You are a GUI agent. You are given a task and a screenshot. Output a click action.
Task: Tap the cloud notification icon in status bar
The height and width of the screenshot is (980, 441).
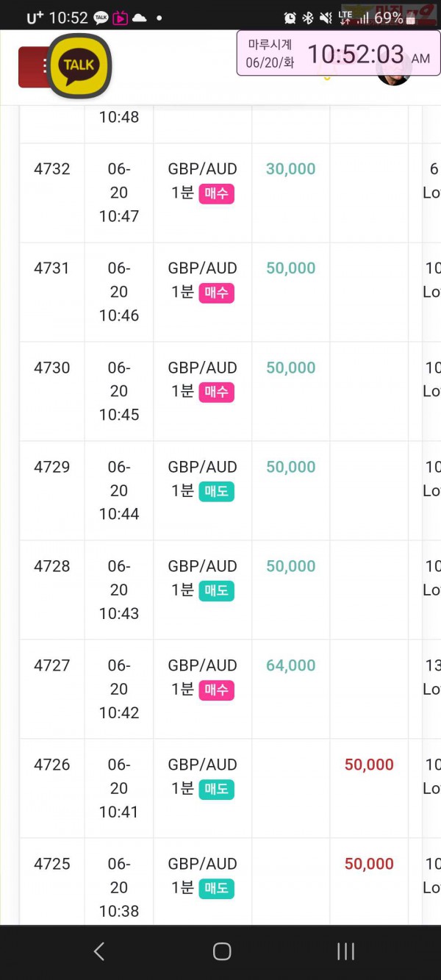(x=139, y=18)
